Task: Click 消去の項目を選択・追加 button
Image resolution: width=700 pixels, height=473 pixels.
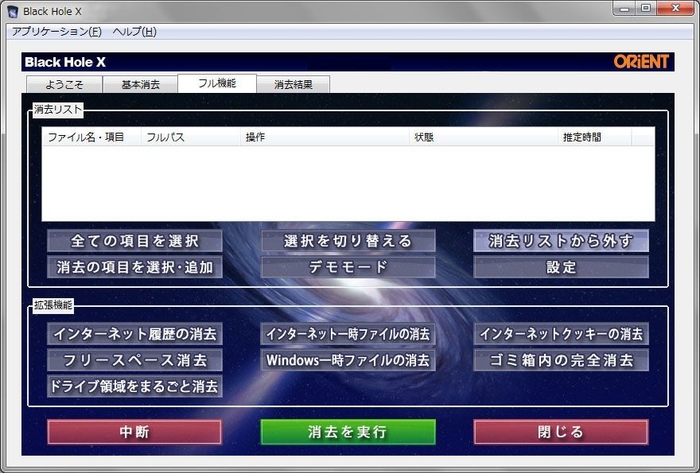Action: [134, 267]
